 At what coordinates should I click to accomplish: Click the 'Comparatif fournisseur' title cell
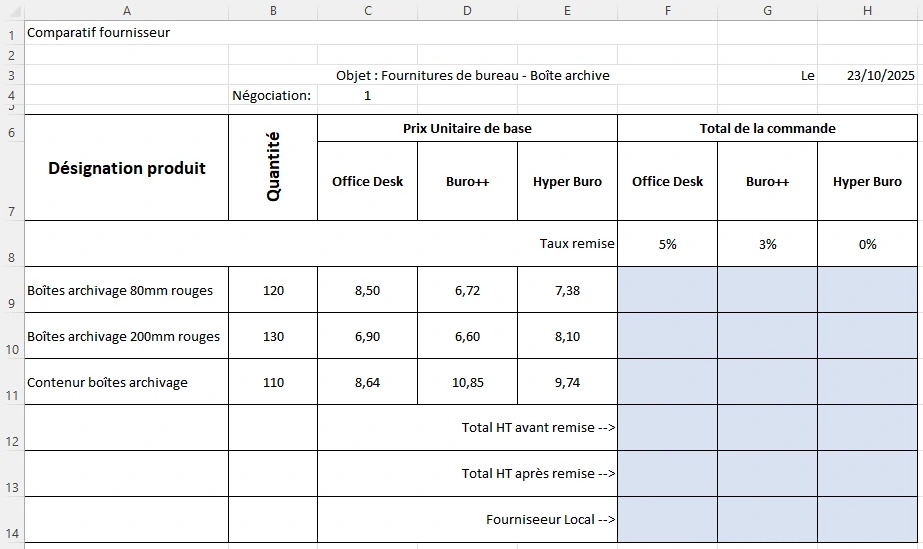click(98, 32)
